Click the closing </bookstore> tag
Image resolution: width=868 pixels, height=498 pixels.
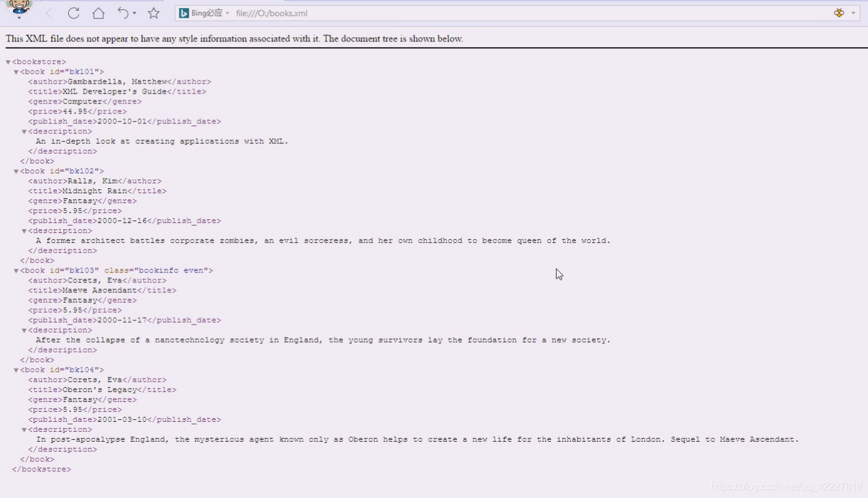pyautogui.click(x=41, y=470)
